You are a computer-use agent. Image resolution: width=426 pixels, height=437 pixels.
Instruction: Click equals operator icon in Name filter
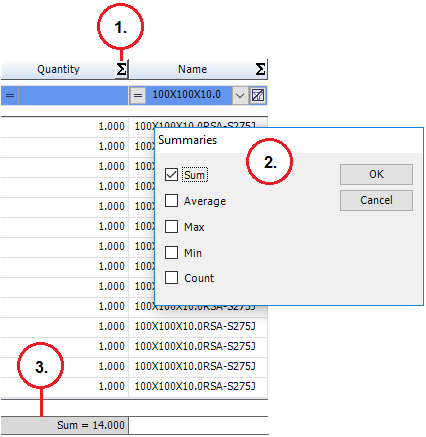[x=138, y=96]
